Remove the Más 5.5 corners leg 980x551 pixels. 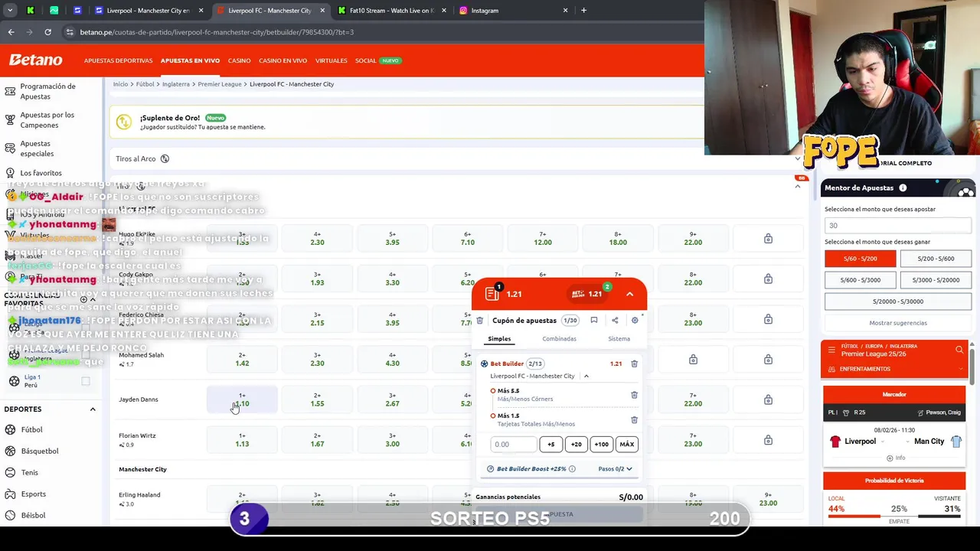[x=634, y=395]
